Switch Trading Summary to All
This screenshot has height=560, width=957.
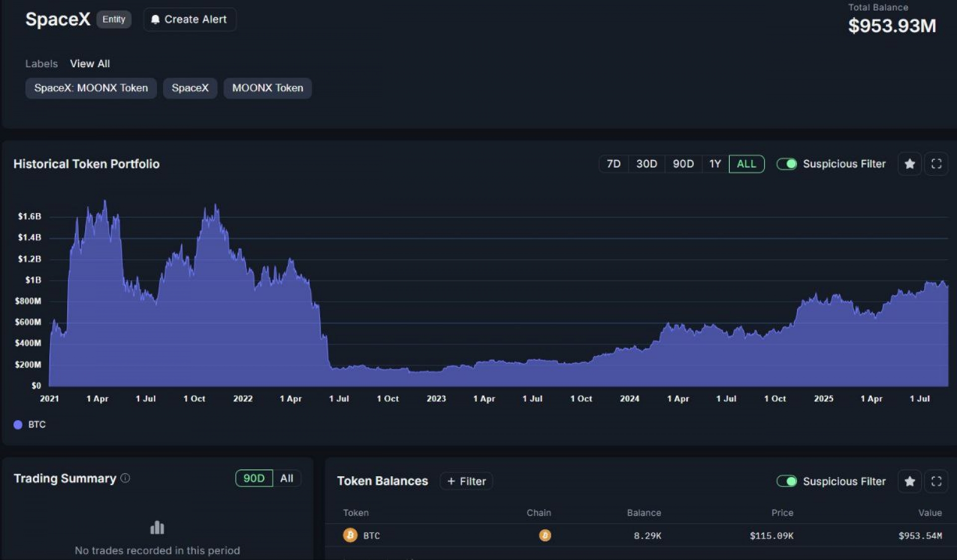(x=287, y=478)
